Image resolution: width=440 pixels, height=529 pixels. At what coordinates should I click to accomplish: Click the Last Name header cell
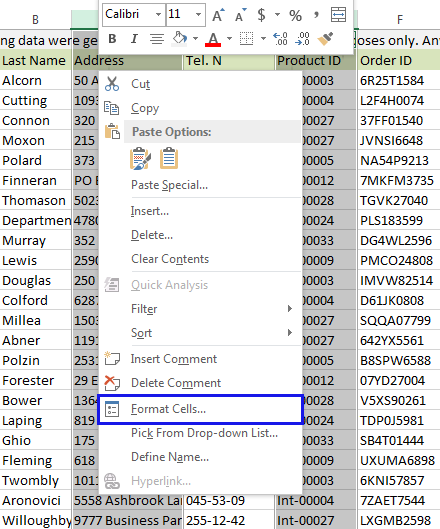tap(35, 60)
